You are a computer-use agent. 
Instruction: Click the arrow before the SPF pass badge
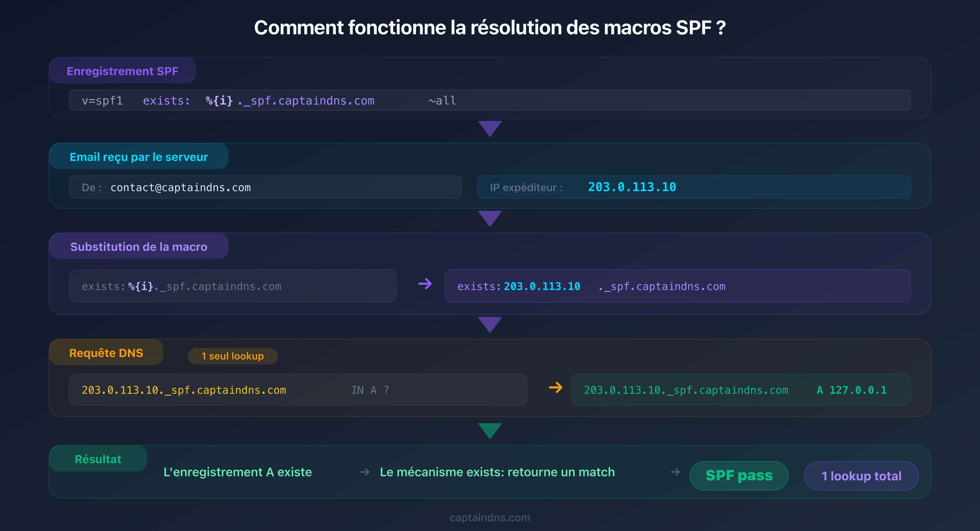point(675,472)
